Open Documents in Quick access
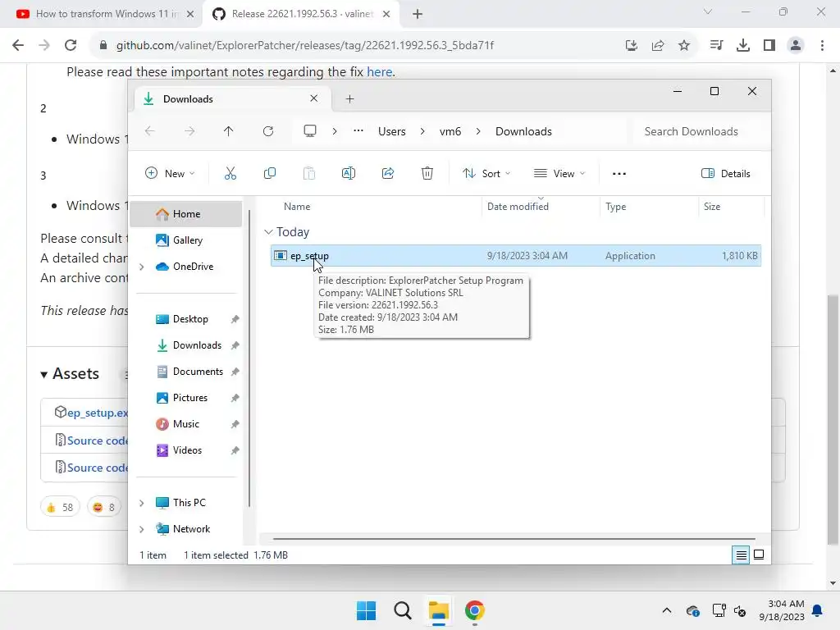This screenshot has height=630, width=840. click(x=189, y=372)
